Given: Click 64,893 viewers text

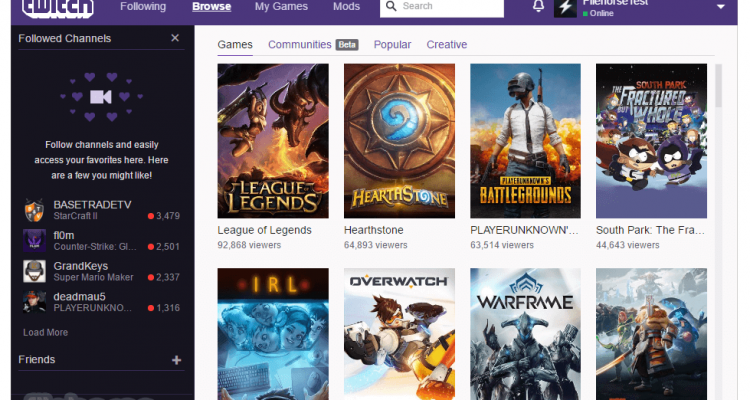Looking at the screenshot, I should pos(375,245).
